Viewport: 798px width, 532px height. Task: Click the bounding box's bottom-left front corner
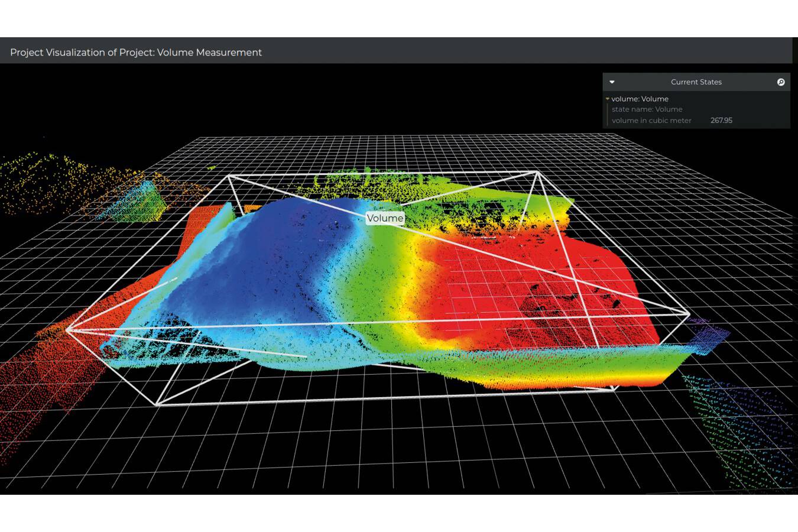tap(157, 404)
